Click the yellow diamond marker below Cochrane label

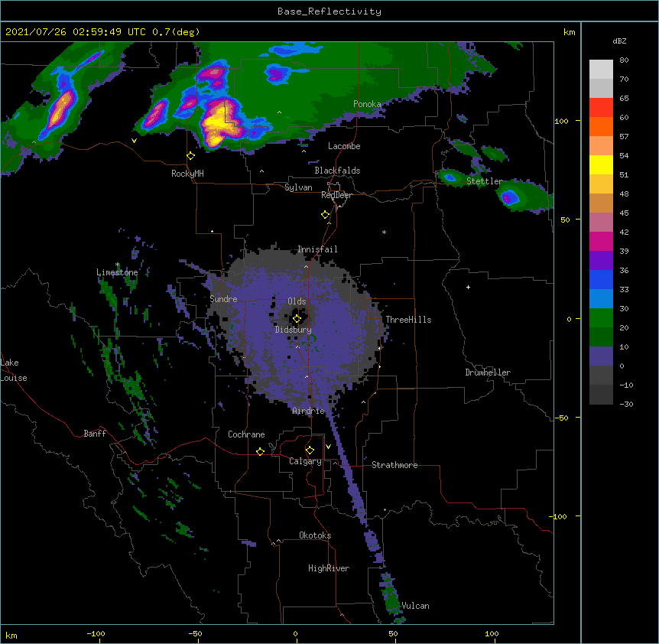point(260,451)
